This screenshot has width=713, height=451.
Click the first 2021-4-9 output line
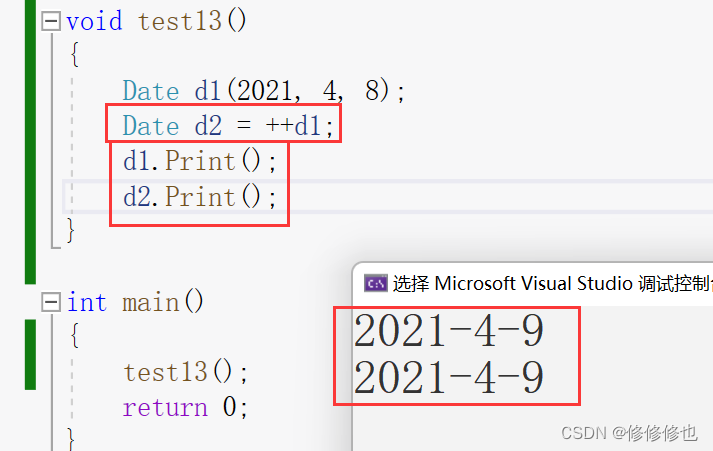449,331
